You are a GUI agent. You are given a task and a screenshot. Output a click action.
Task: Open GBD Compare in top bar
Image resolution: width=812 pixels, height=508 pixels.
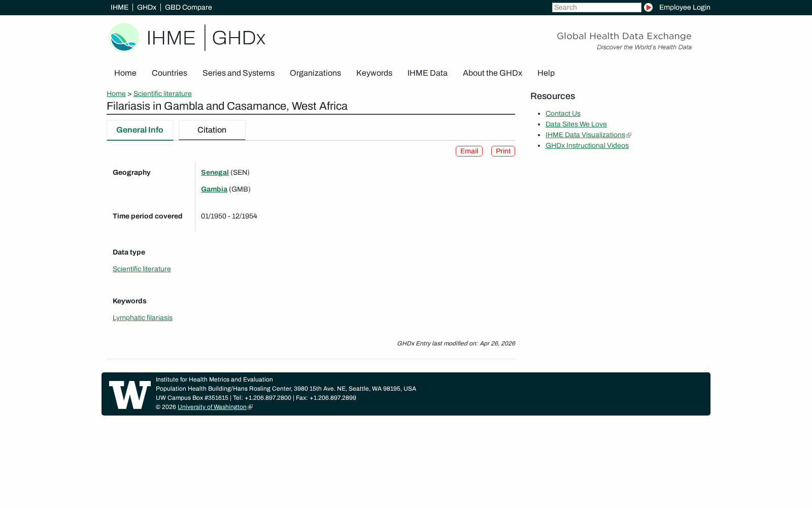pyautogui.click(x=188, y=7)
